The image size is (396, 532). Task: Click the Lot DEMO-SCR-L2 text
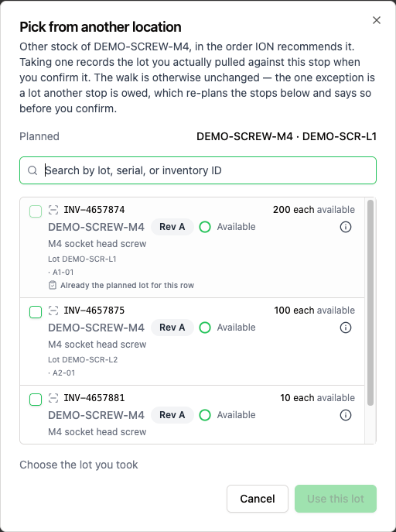pyautogui.click(x=83, y=359)
